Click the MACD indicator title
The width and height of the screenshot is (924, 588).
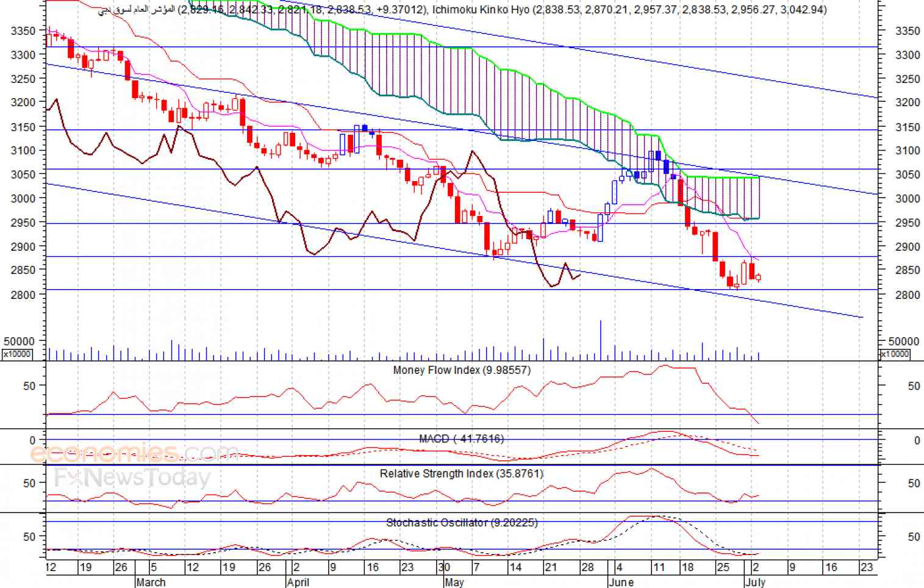(x=462, y=439)
